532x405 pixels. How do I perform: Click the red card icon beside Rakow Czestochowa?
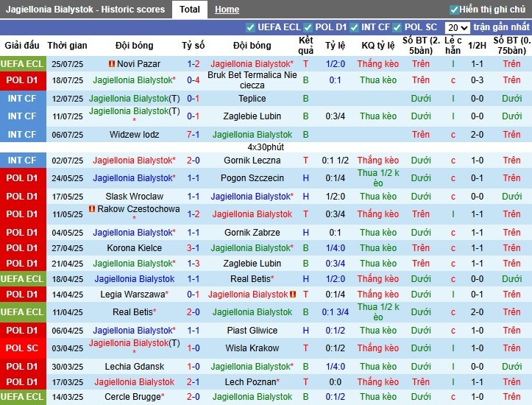[x=92, y=209]
